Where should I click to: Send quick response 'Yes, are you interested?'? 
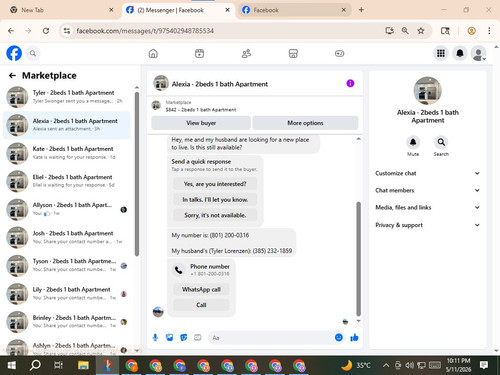(215, 184)
